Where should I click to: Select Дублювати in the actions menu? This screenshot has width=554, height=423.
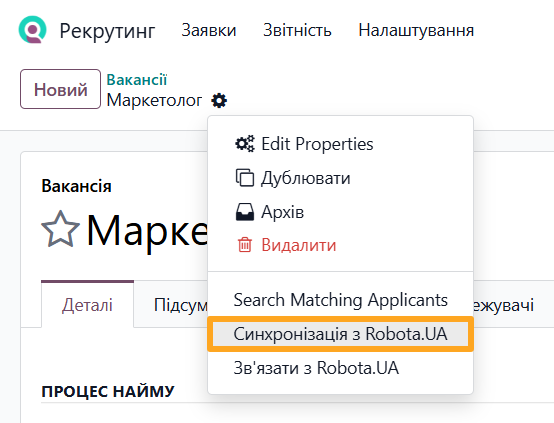click(340, 178)
